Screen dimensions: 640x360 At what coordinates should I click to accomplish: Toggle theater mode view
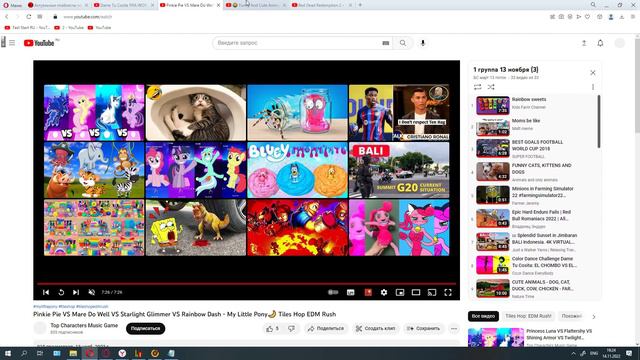tap(416, 292)
